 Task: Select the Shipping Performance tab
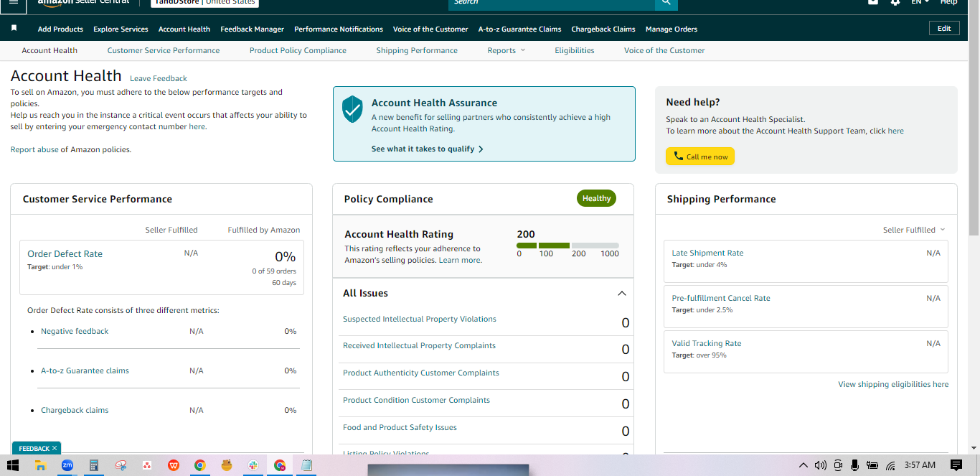(x=417, y=50)
